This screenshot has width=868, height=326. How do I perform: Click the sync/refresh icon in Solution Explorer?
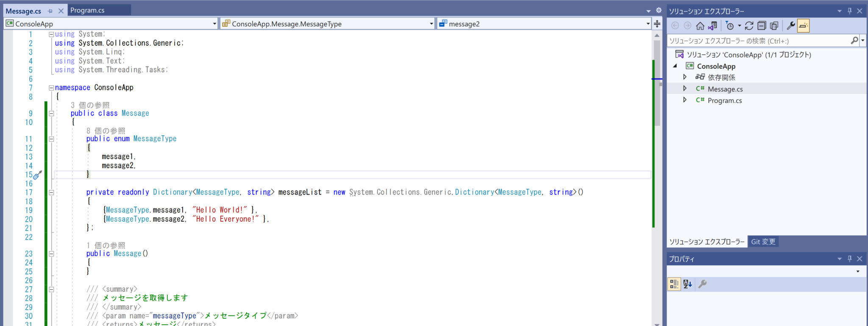pyautogui.click(x=749, y=26)
